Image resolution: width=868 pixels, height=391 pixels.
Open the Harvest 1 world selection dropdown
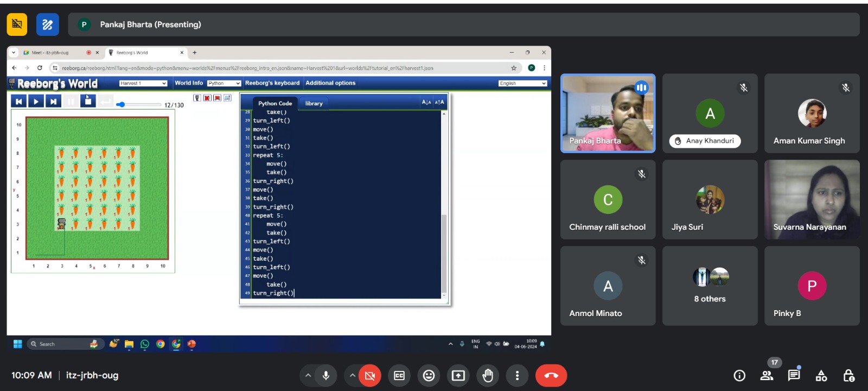pos(143,83)
